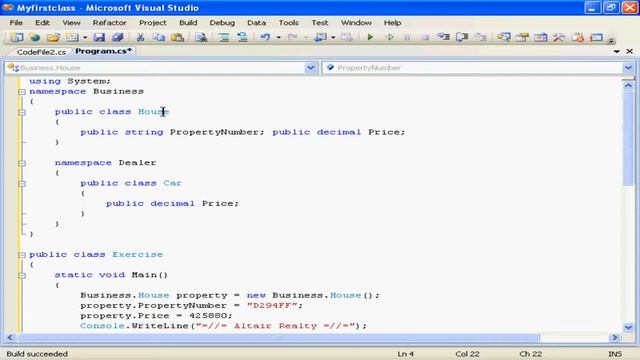Screen dimensions: 640x360
Task: Select the Program.cs* tab
Action: pyautogui.click(x=103, y=51)
